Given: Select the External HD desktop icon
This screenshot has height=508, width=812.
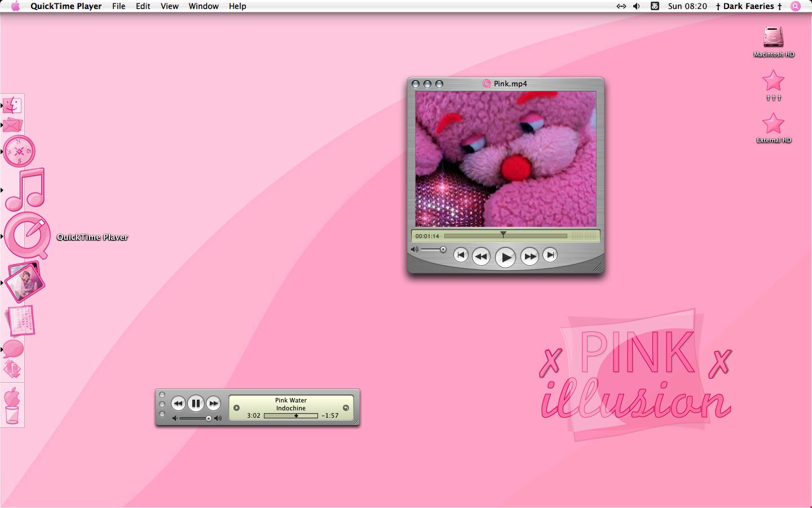Looking at the screenshot, I should coord(774,128).
